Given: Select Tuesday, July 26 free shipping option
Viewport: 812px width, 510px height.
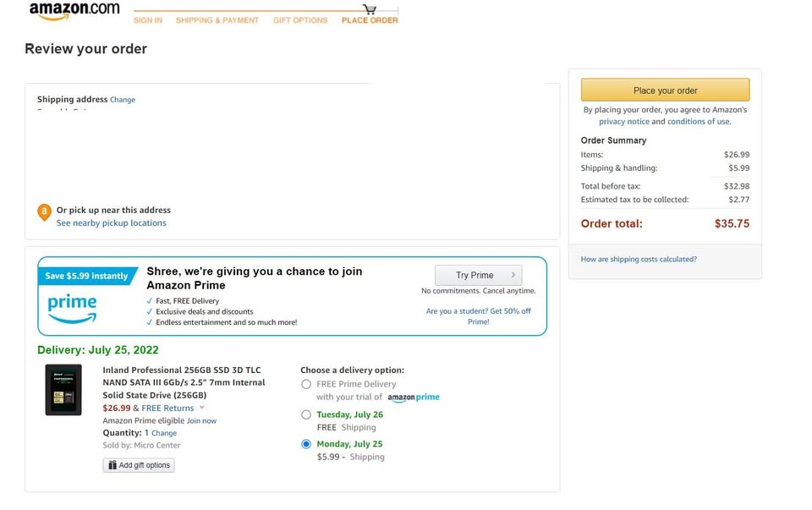Looking at the screenshot, I should [x=306, y=414].
